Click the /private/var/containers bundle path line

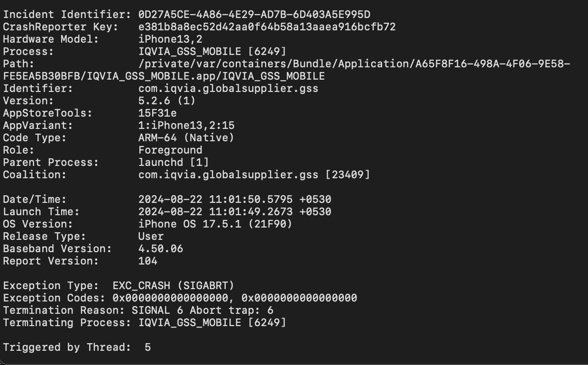point(354,64)
